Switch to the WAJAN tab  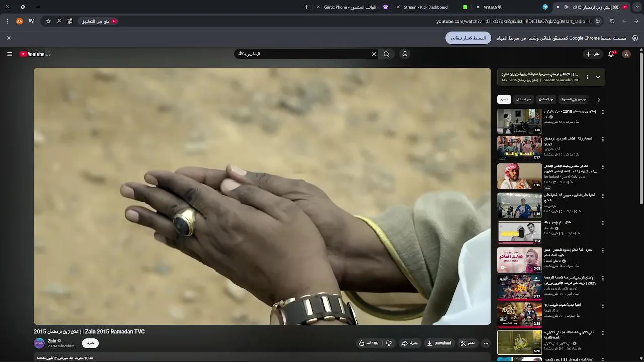[x=513, y=7]
